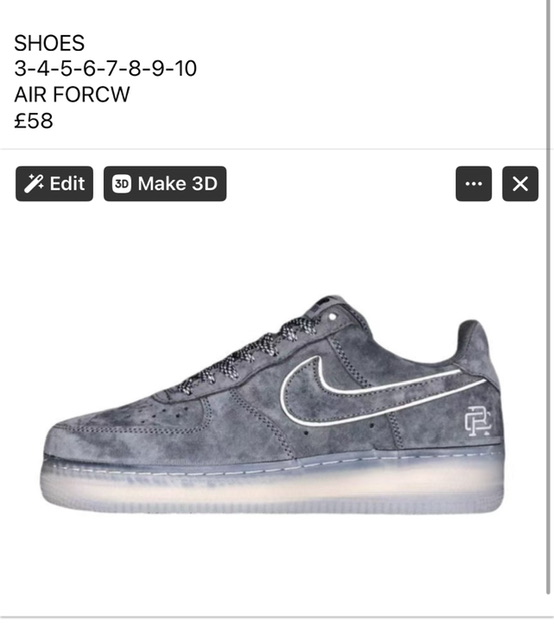Click the heel monogram logo on the sneaker
The height and width of the screenshot is (640, 554).
click(x=478, y=421)
